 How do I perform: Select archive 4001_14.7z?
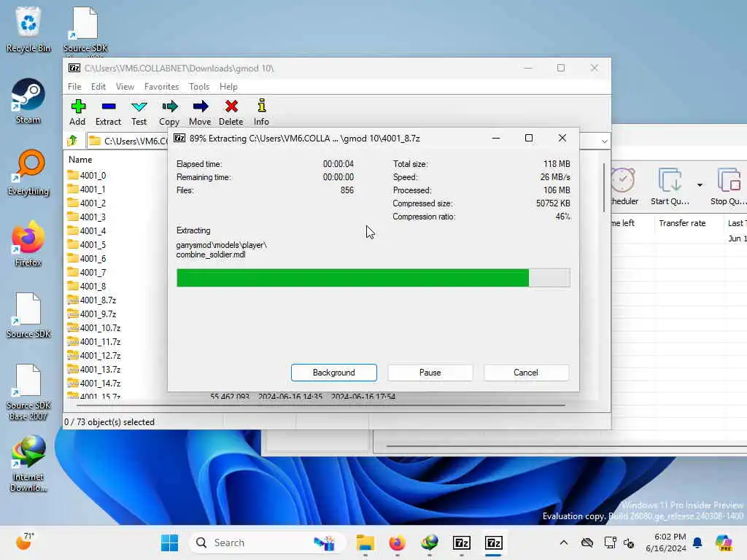(x=94, y=383)
